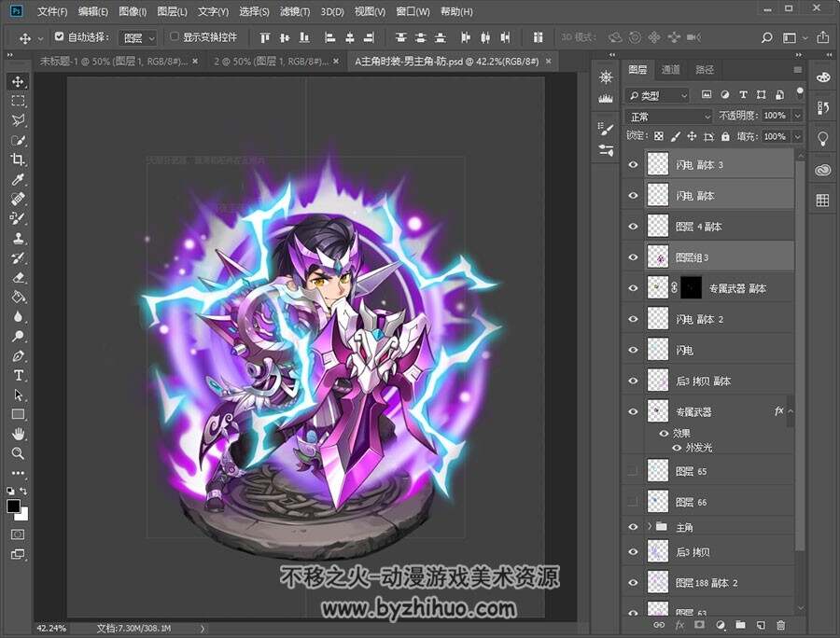The width and height of the screenshot is (840, 638).
Task: Switch to 未标题-1 document tab
Action: tap(114, 62)
